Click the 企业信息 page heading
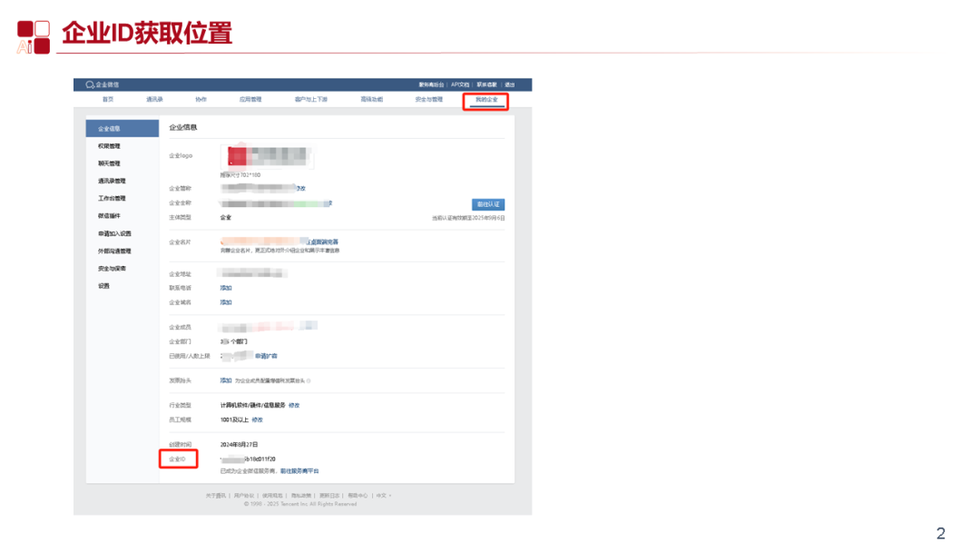This screenshot has height=552, width=980. [x=183, y=127]
